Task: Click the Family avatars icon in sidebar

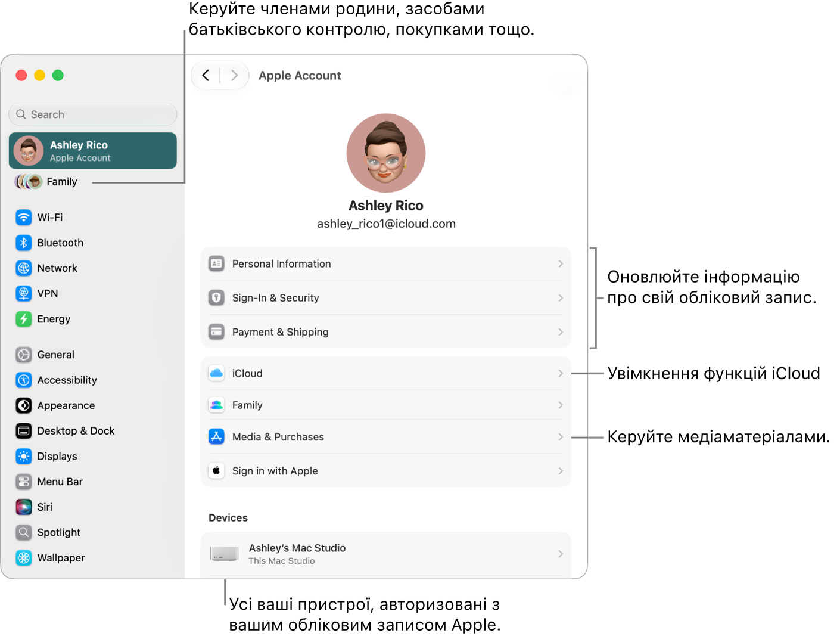Action: [29, 182]
